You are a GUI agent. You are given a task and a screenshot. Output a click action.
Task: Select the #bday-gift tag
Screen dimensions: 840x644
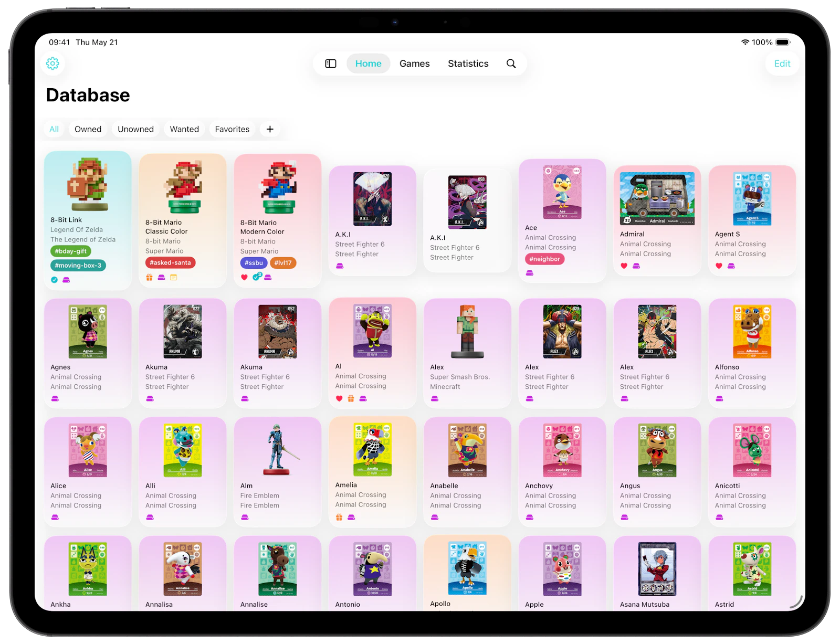[71, 251]
